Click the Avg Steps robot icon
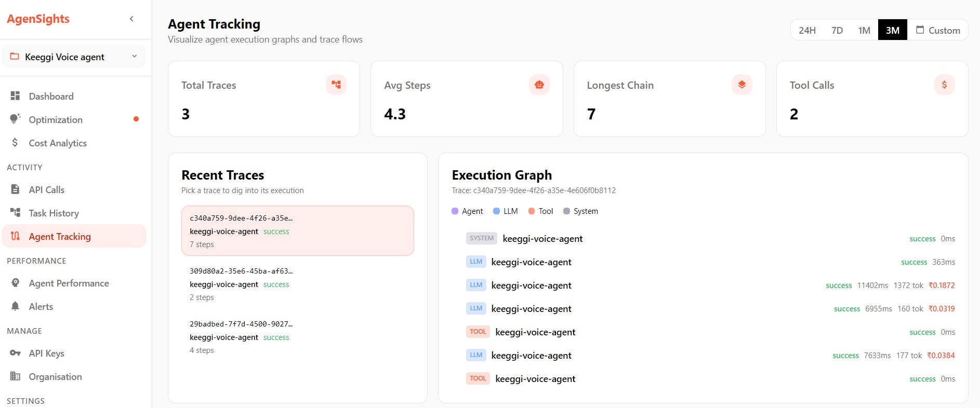The height and width of the screenshot is (408, 980). click(539, 85)
